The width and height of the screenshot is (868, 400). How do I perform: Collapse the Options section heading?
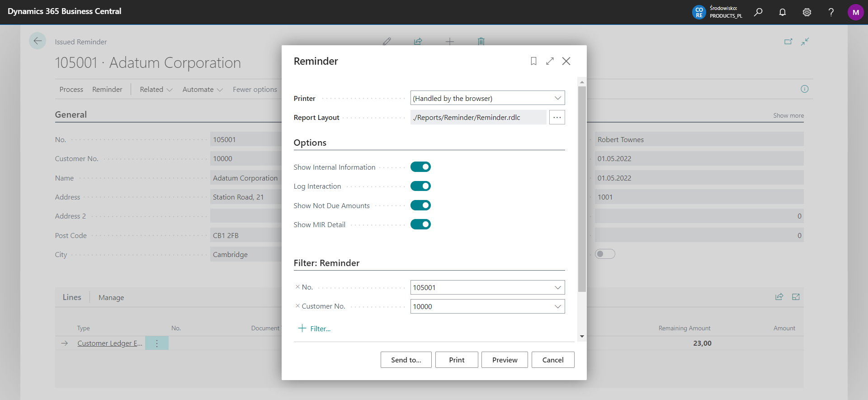coord(310,143)
